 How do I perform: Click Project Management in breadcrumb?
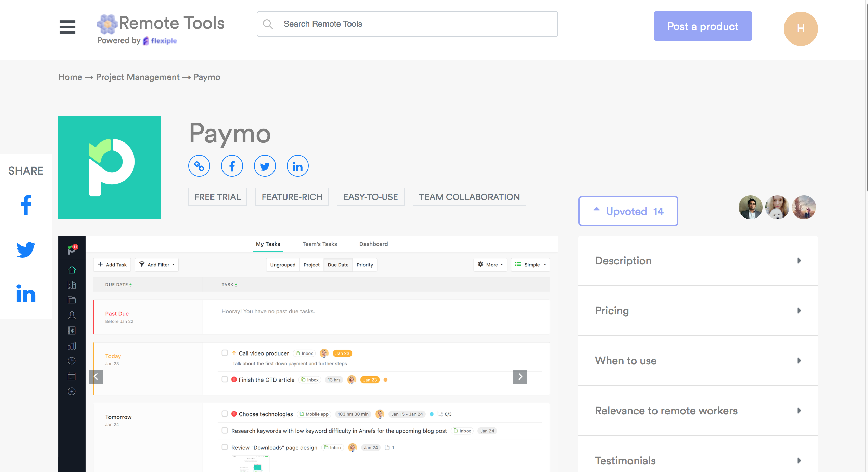click(138, 77)
